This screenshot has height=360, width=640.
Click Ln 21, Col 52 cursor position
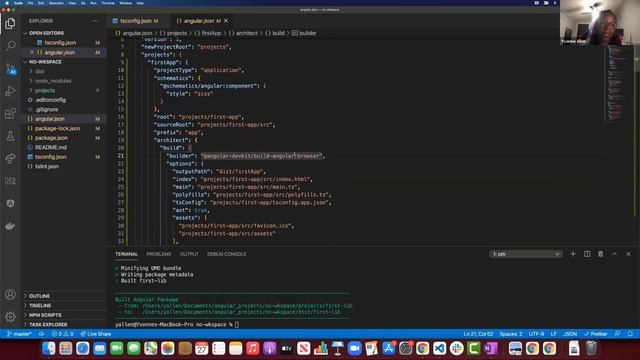coord(478,334)
